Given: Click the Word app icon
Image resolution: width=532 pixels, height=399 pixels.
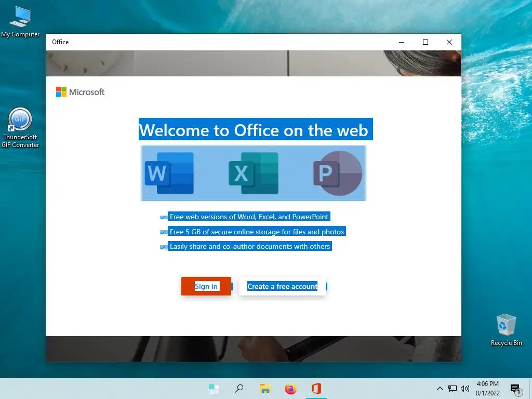Looking at the screenshot, I should pos(169,173).
